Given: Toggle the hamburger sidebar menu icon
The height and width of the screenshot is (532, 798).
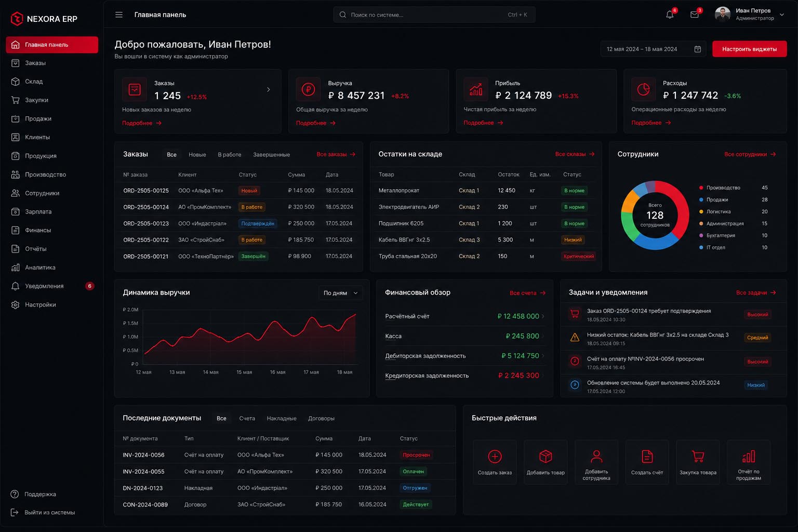Looking at the screenshot, I should 119,15.
